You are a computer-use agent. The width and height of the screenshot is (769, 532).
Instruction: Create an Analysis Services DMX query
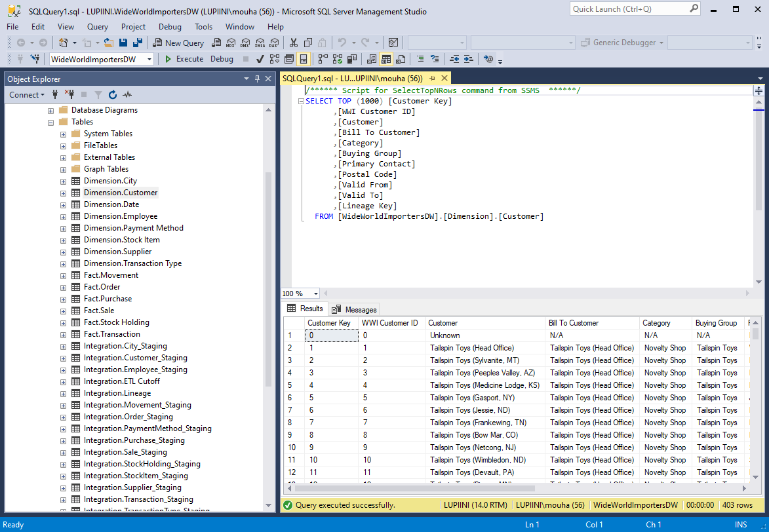point(245,43)
